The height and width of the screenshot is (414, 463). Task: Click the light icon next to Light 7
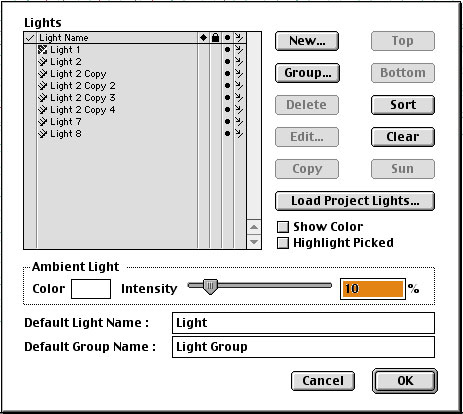pos(42,122)
